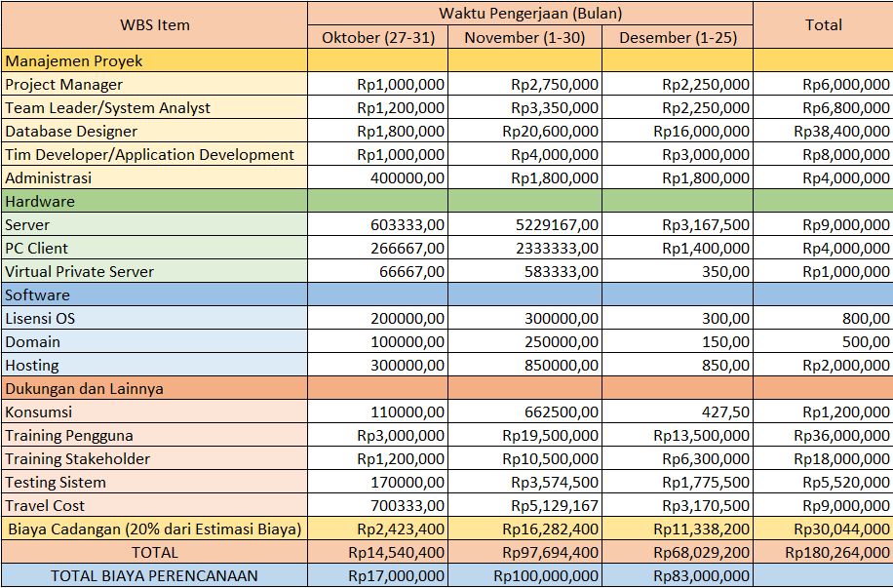The width and height of the screenshot is (893, 588).
Task: Select the Oktober (27-31) column header
Action: pyautogui.click(x=378, y=37)
